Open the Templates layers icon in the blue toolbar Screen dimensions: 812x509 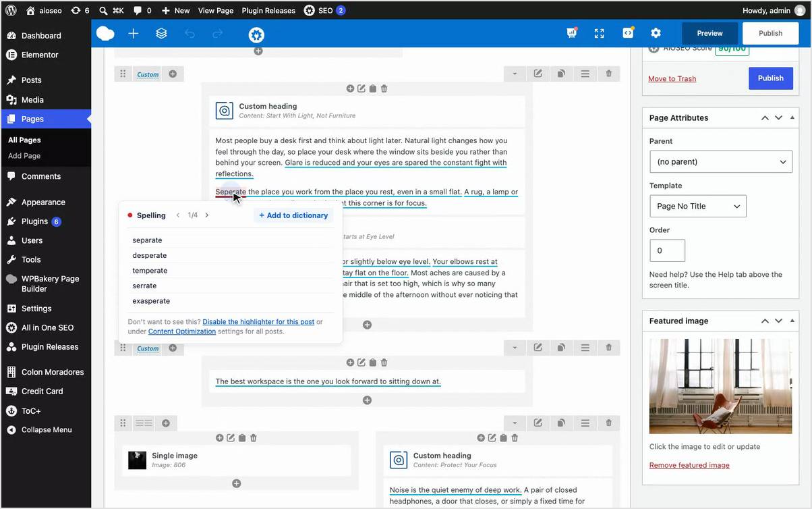pos(161,34)
